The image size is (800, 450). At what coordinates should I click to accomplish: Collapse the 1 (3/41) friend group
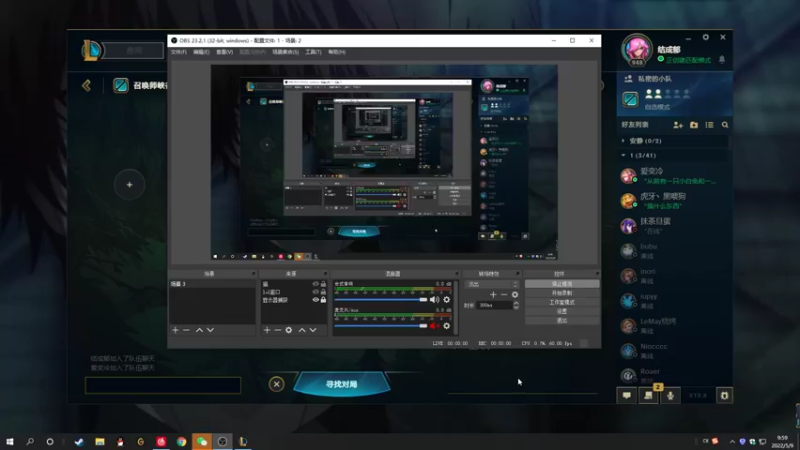[x=623, y=155]
